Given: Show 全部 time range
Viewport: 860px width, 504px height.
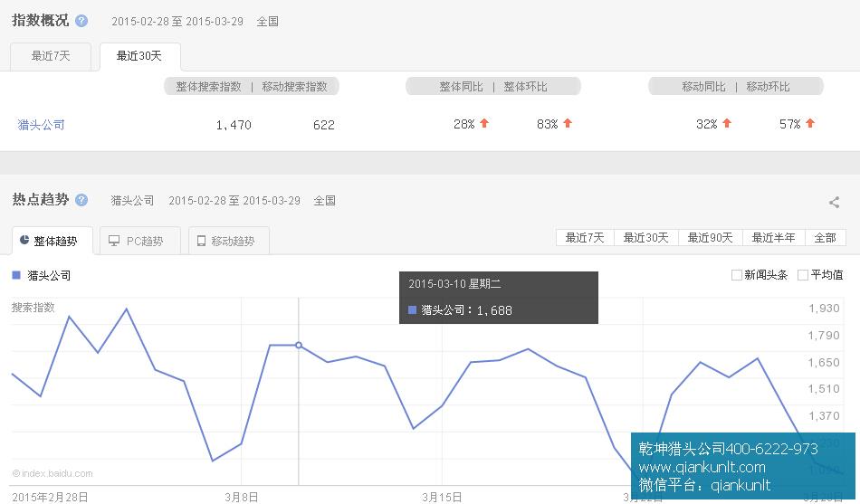Looking at the screenshot, I should click(x=825, y=238).
